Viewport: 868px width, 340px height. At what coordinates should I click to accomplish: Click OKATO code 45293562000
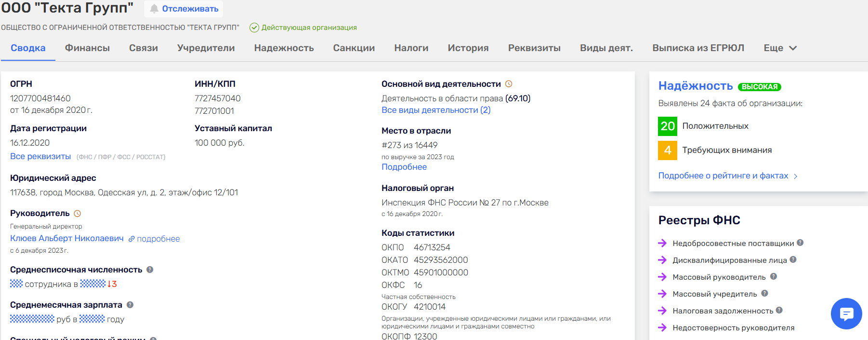441,260
